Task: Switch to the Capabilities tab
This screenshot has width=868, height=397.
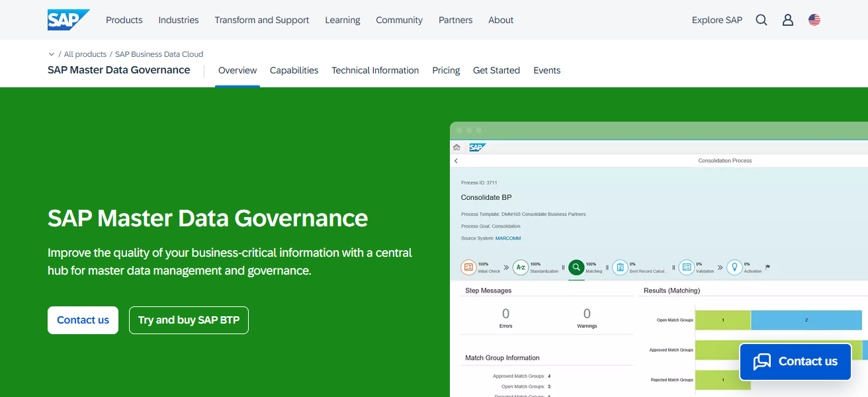Action: click(294, 70)
